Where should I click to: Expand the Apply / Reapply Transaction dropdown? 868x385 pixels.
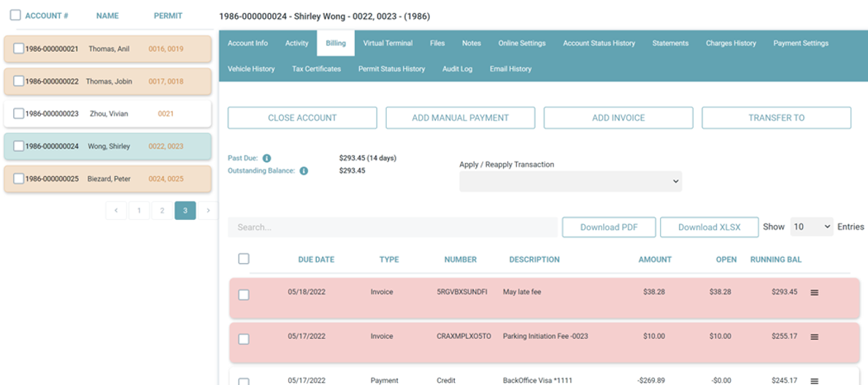(571, 182)
